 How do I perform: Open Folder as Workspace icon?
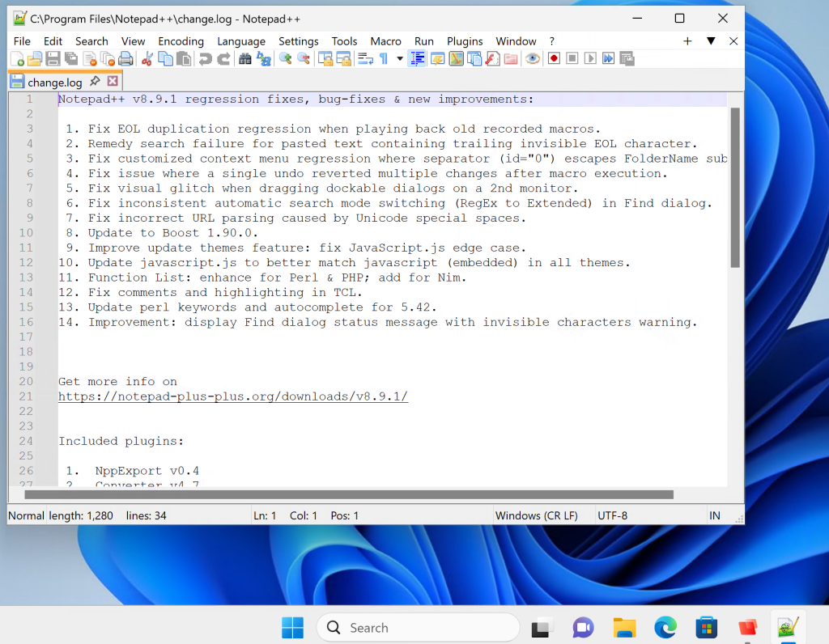(511, 58)
